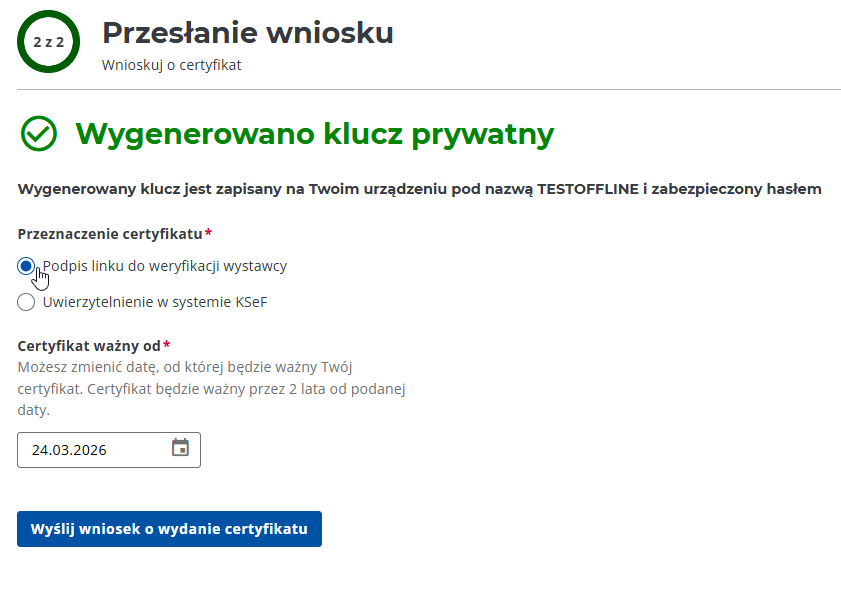
Task: Click the "Certyfikat ważny od" field label
Action: point(89,346)
